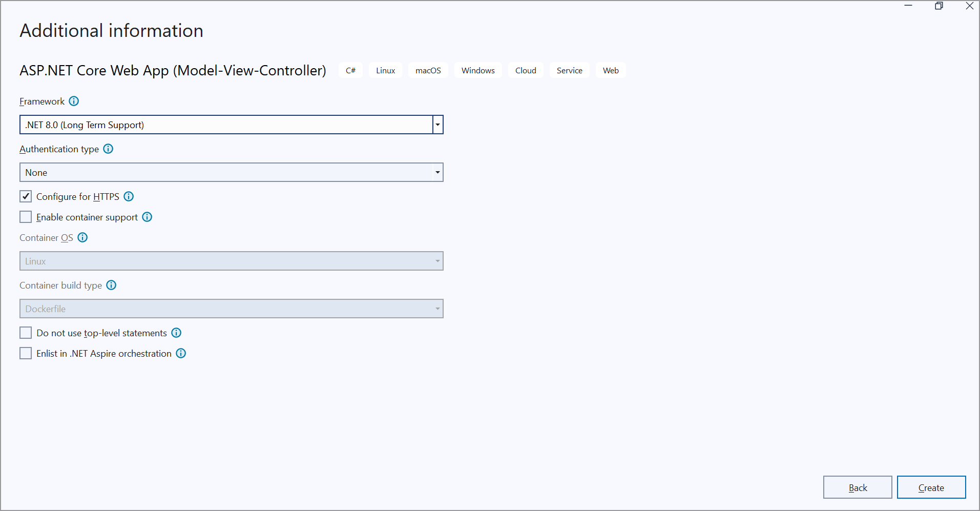
Task: Enable container support checkbox
Action: (26, 217)
